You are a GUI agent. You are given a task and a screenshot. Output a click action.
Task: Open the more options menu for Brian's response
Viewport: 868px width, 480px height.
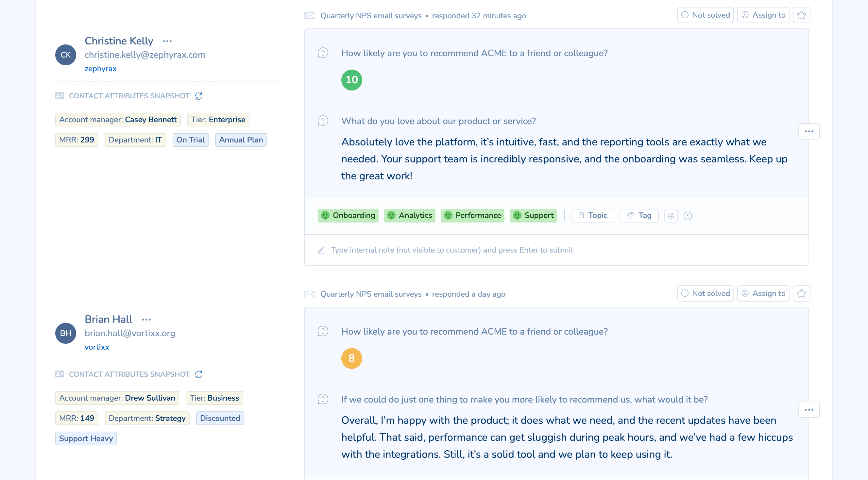coord(809,410)
